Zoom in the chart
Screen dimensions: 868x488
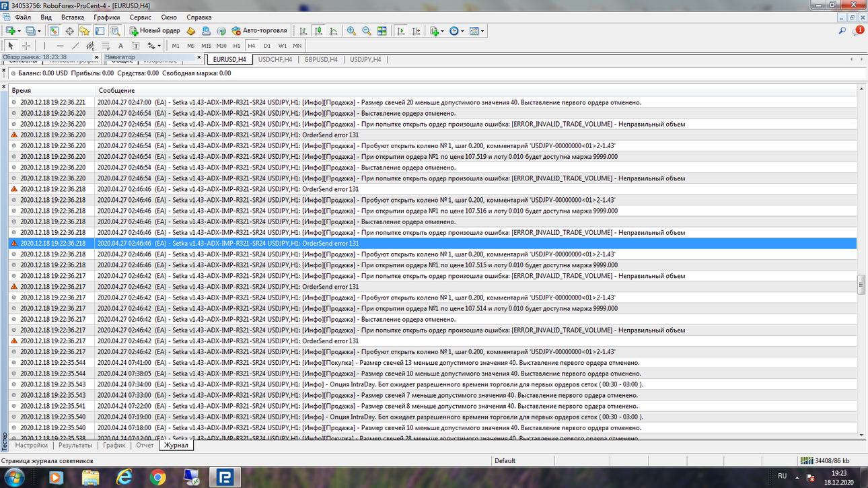(351, 31)
